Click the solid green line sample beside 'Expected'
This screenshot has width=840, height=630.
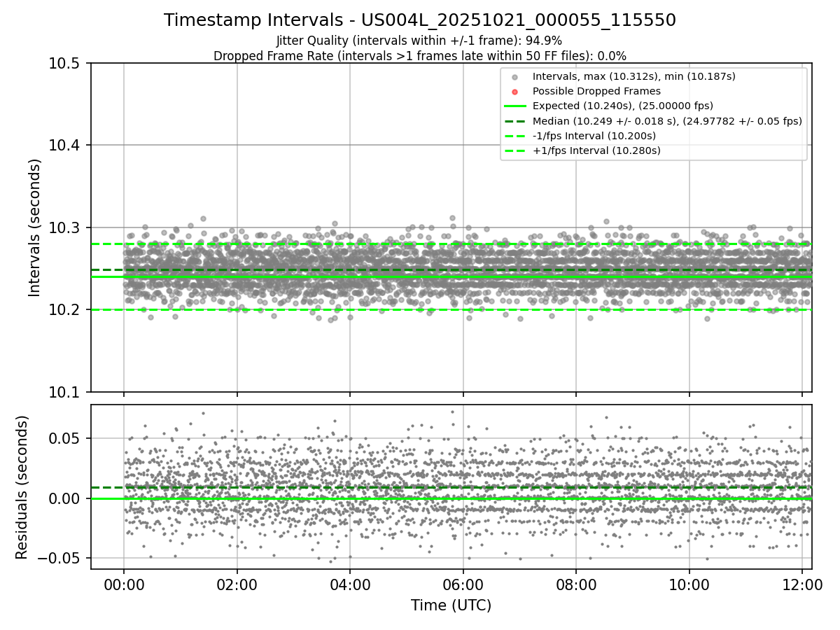(514, 106)
